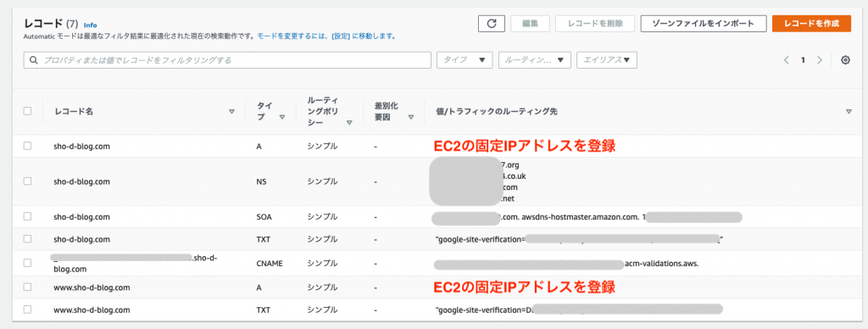The width and height of the screenshot is (868, 329).
Task: Click the 値/トラフィックのルーティング先 header
Action: [x=497, y=111]
